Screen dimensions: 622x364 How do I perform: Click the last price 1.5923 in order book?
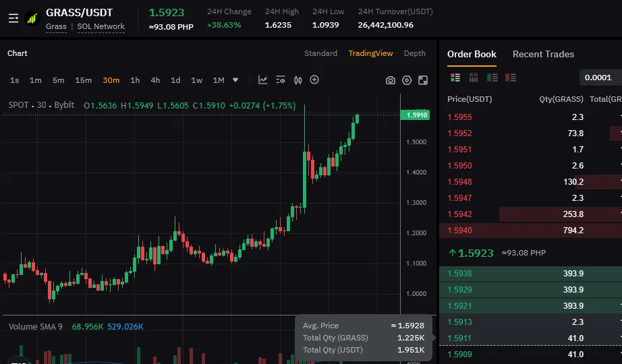coord(472,253)
